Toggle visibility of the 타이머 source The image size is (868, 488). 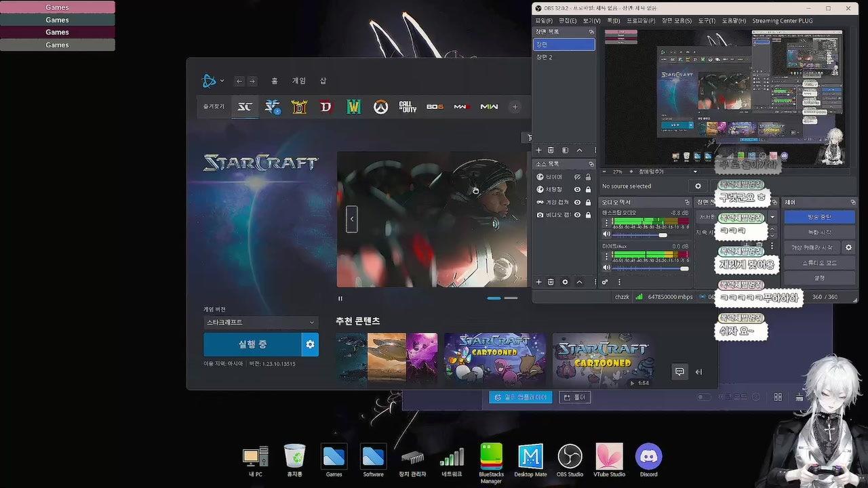tap(577, 177)
